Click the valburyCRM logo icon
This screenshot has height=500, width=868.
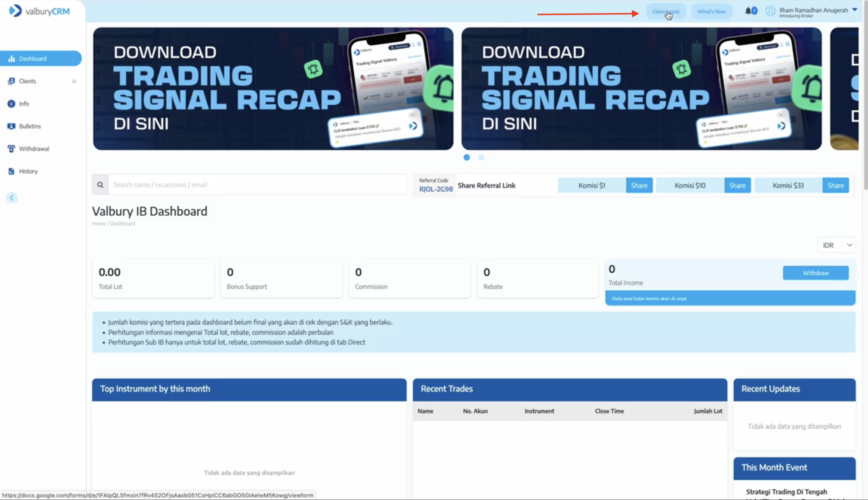coord(15,11)
